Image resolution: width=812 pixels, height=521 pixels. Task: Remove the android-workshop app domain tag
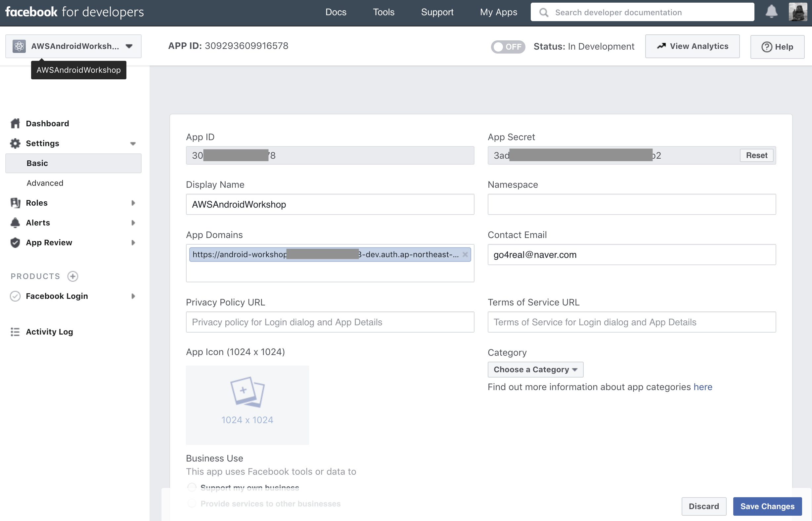coord(465,255)
